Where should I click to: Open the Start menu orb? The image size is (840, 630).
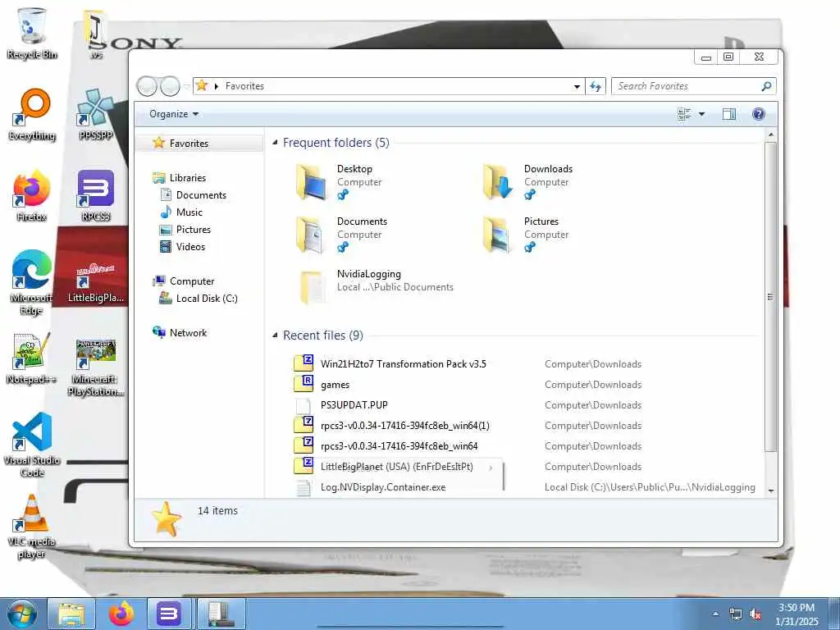coord(22,614)
